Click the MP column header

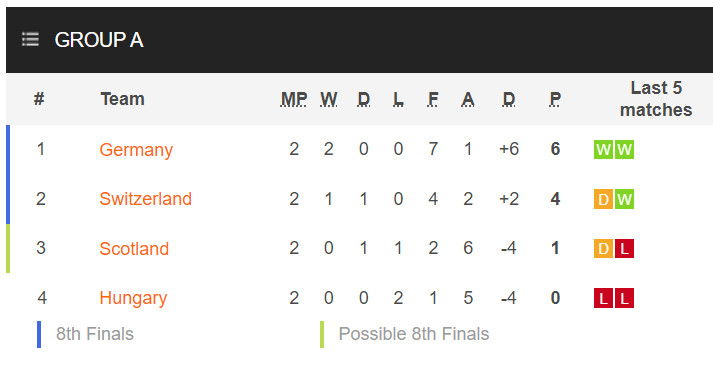pos(294,99)
